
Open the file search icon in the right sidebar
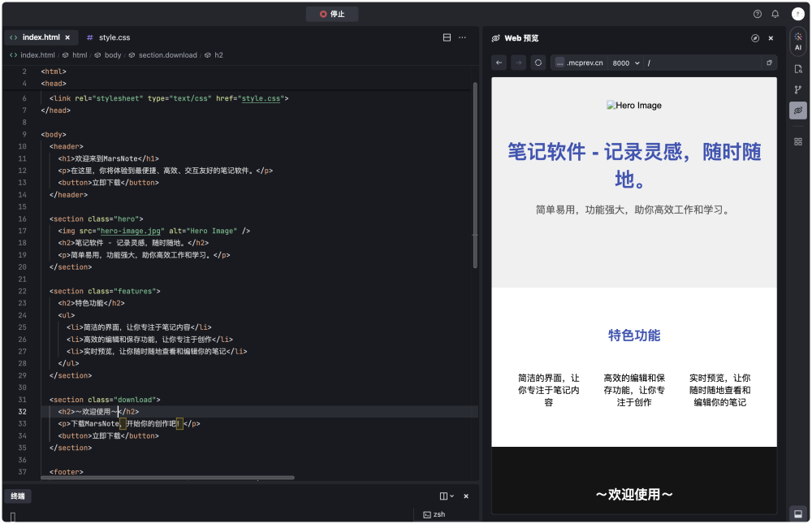pos(797,69)
